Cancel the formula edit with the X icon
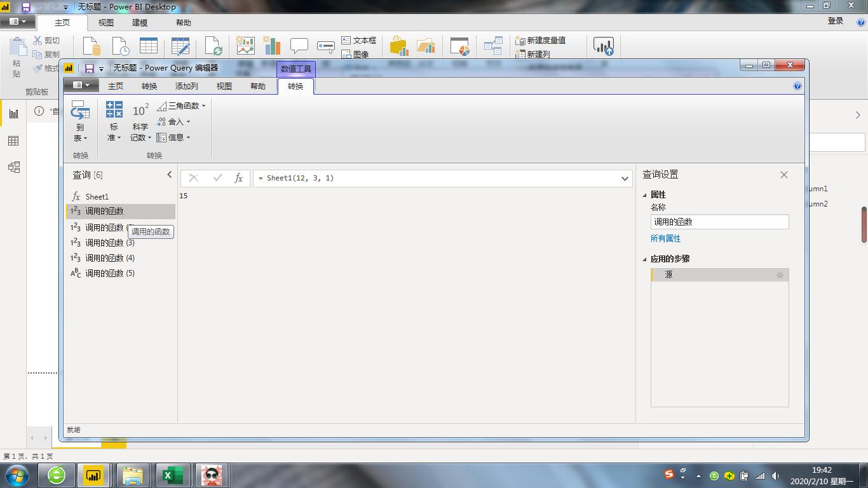Screen dimensions: 868x488 coord(194,179)
